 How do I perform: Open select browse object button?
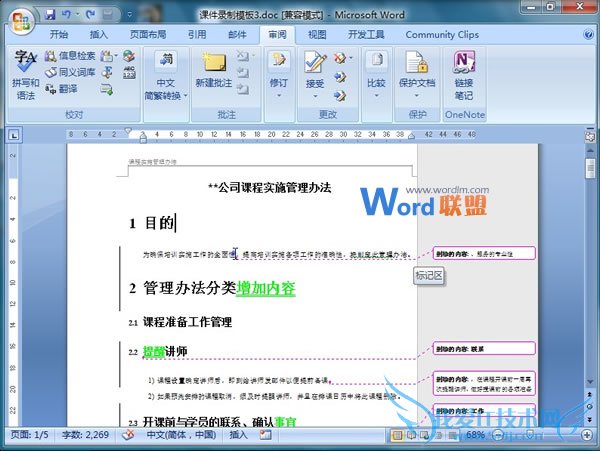click(x=590, y=406)
